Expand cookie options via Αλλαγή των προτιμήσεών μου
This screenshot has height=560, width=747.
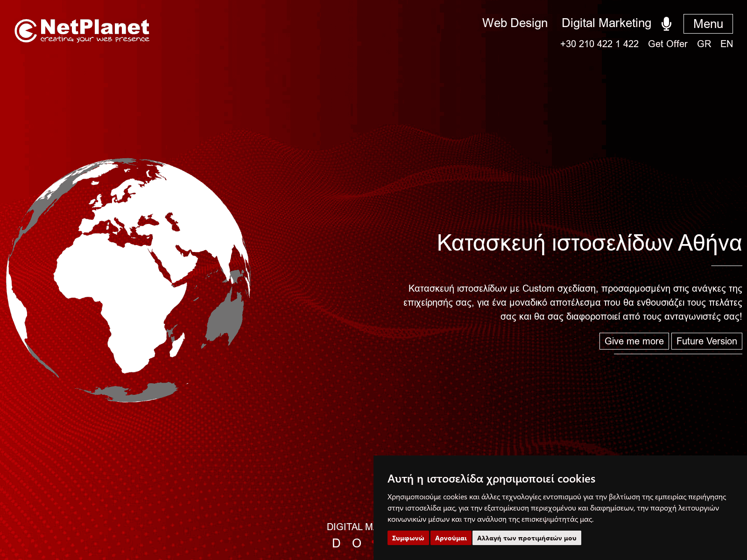526,538
